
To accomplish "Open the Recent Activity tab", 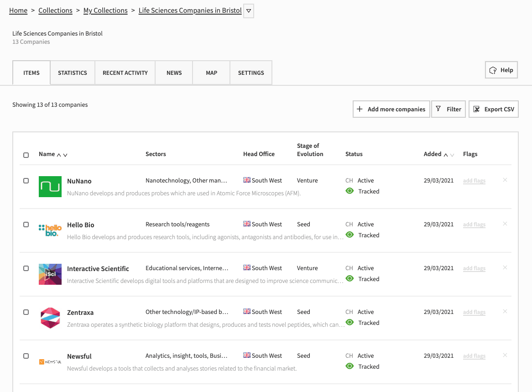I will point(125,73).
